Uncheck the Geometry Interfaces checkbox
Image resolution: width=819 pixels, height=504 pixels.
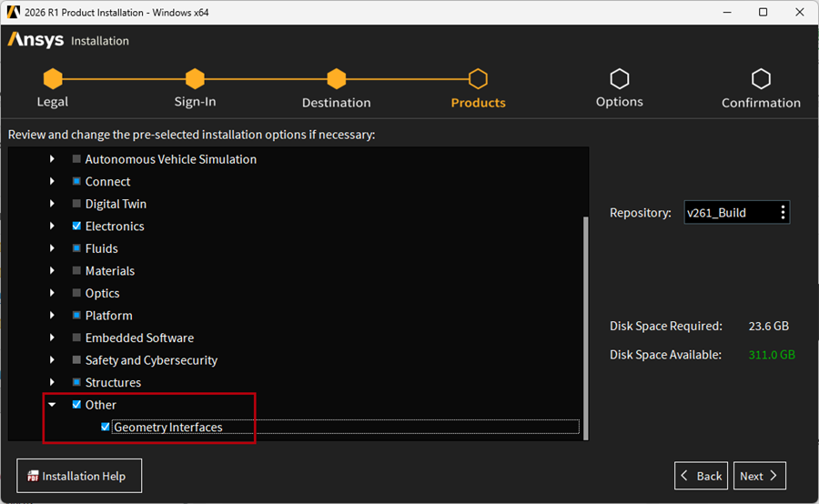[x=105, y=427]
